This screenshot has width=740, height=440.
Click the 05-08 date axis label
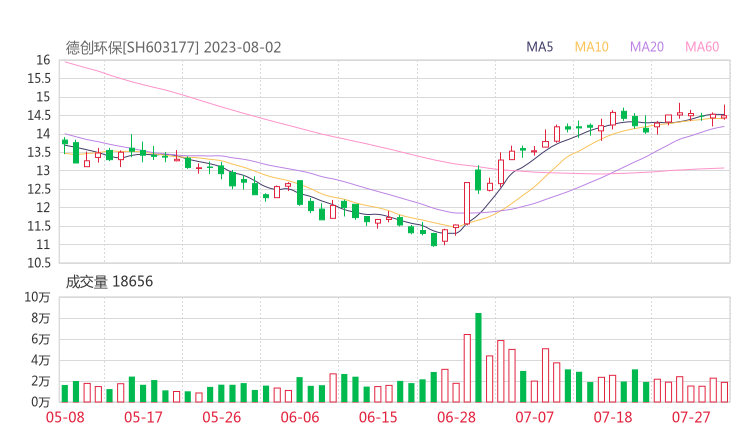click(65, 417)
